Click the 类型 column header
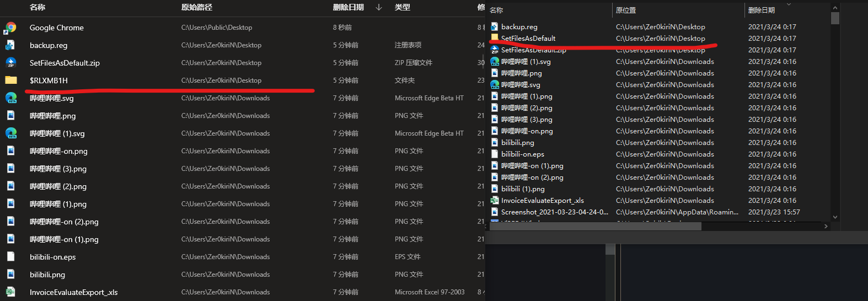The height and width of the screenshot is (301, 868). pyautogui.click(x=403, y=7)
